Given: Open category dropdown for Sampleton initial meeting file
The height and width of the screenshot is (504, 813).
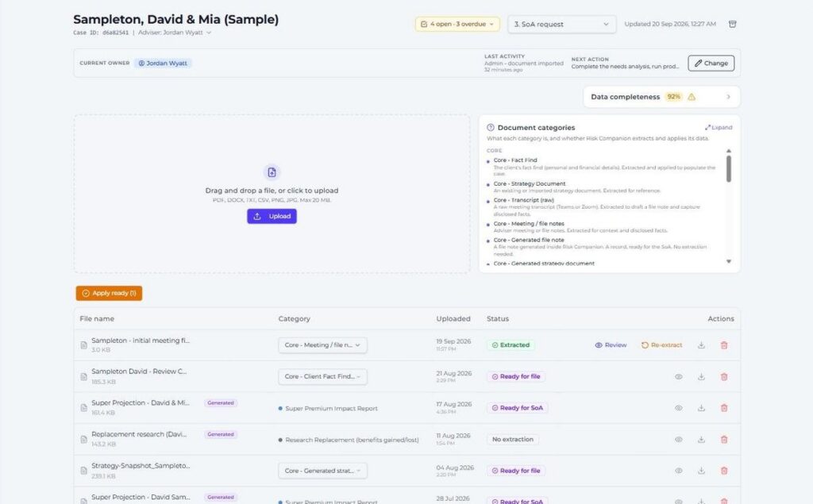Looking at the screenshot, I should (x=322, y=344).
